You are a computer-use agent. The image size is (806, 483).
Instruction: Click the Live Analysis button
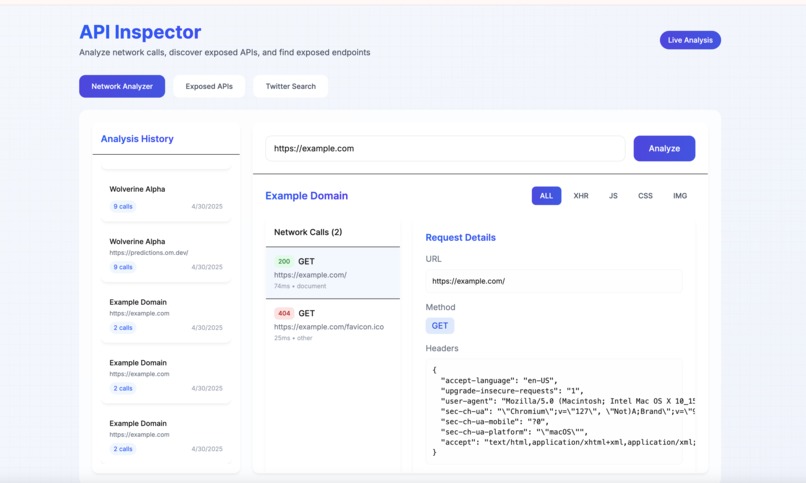click(690, 40)
